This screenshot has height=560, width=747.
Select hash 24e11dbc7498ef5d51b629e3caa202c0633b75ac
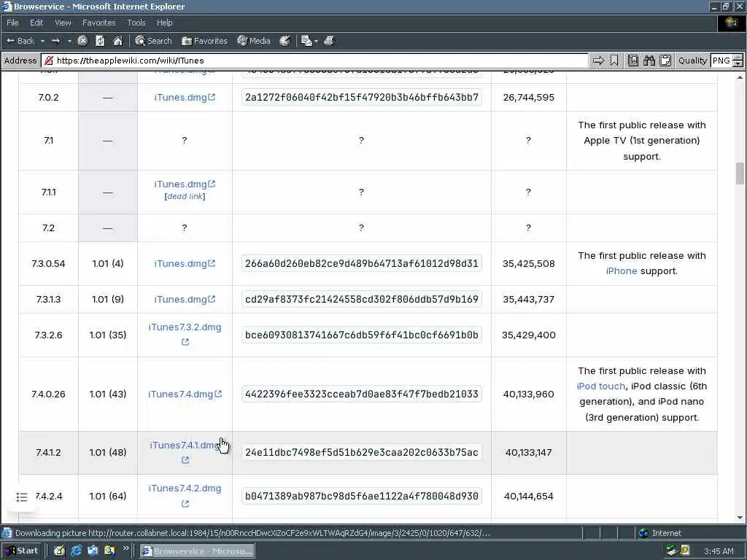362,452
